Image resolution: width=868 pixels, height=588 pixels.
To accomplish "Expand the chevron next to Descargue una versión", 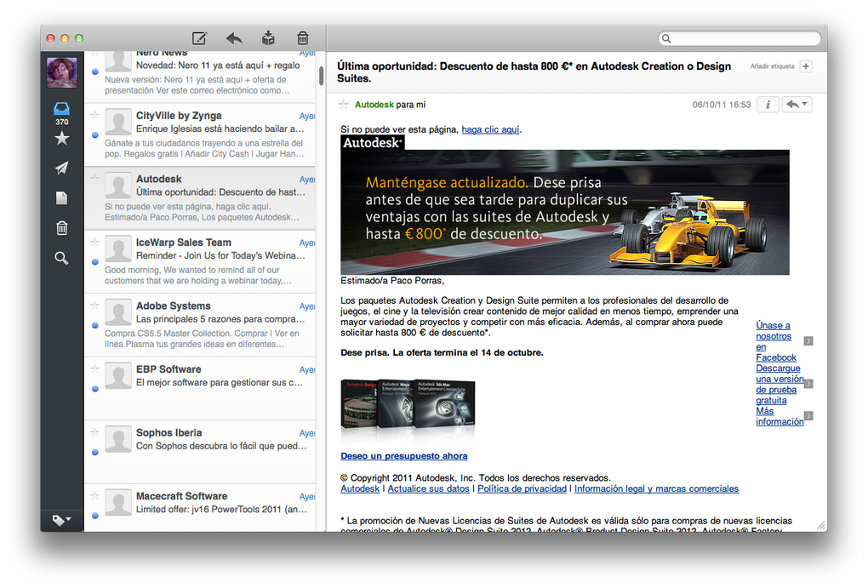I will tap(808, 384).
